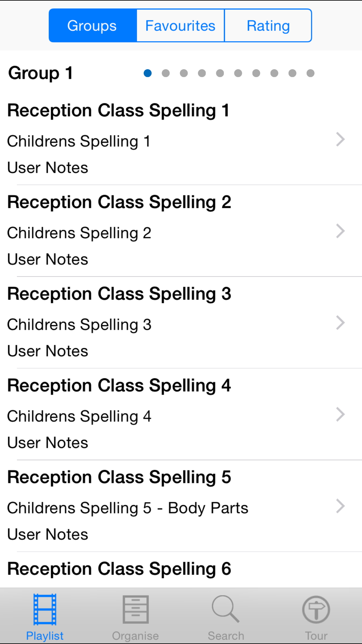Open Reception Class Spelling 1 entry
This screenshot has height=644, width=362.
(181, 139)
